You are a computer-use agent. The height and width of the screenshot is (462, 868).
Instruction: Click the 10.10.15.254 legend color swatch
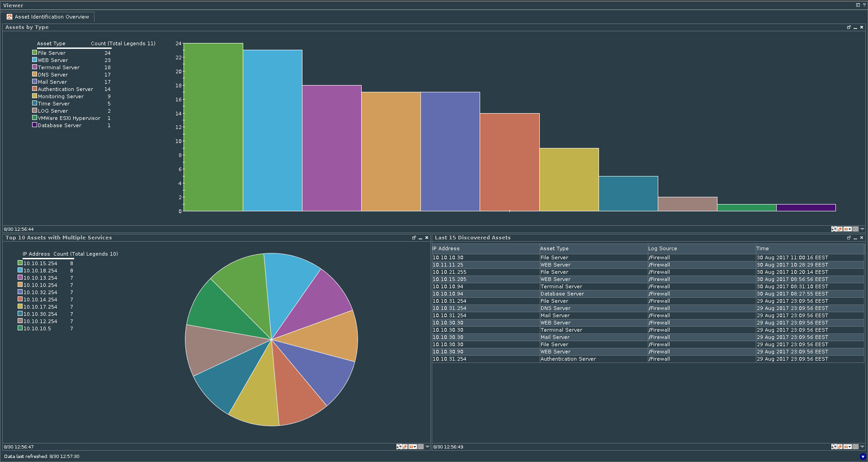(20, 263)
